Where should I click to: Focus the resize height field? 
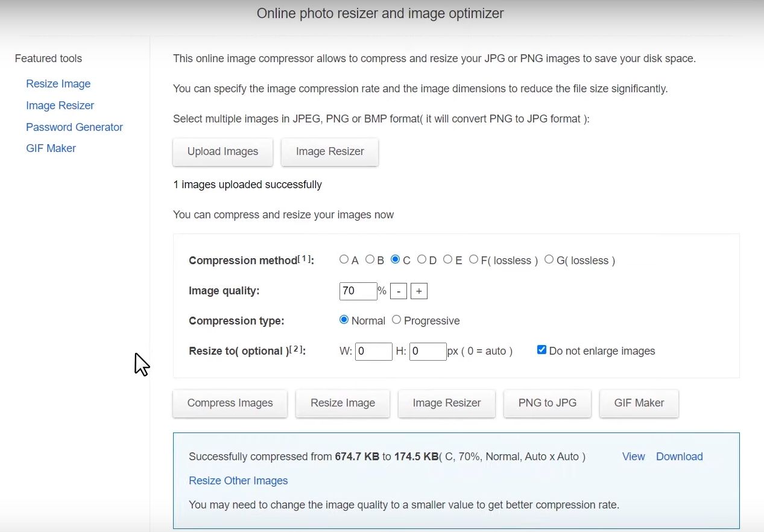pos(428,351)
